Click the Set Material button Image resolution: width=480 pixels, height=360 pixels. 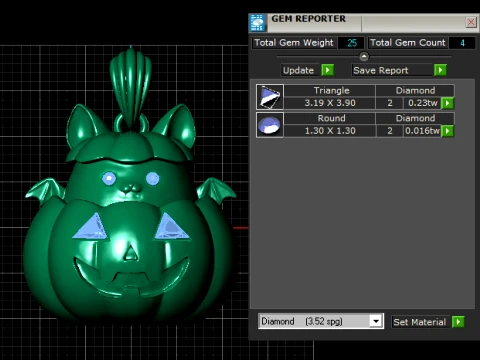coord(420,322)
